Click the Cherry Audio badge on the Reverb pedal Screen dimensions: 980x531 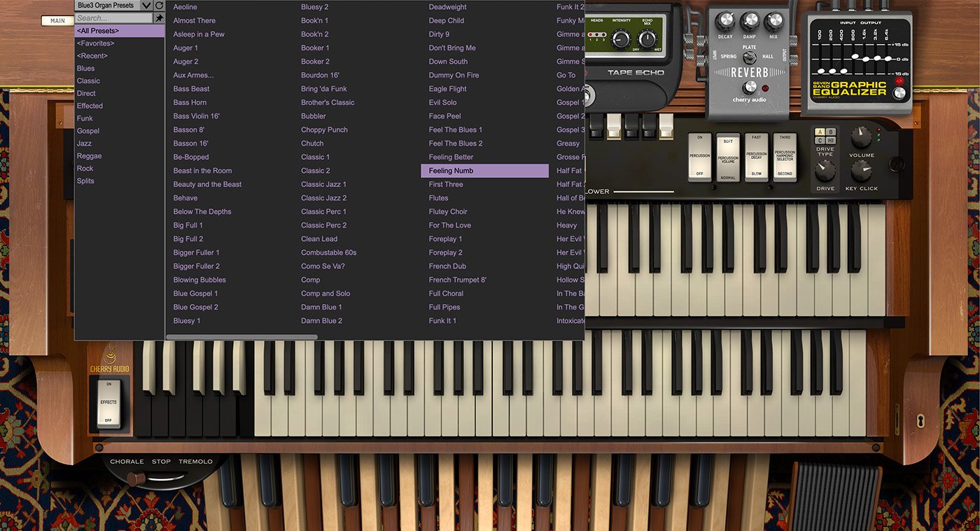pos(748,100)
